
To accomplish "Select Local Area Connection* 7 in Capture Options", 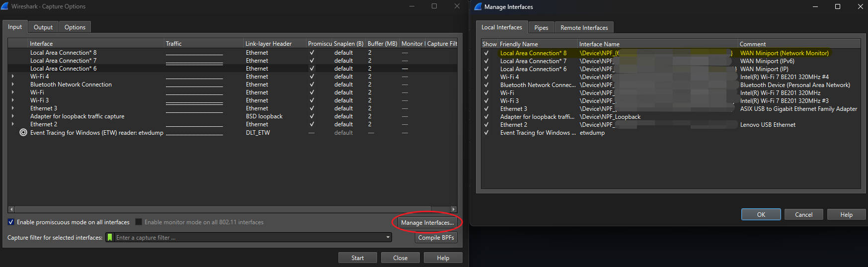I will [63, 61].
